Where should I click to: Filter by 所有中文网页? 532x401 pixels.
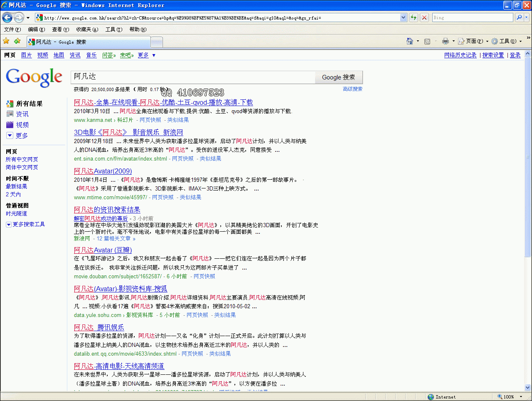(22, 159)
